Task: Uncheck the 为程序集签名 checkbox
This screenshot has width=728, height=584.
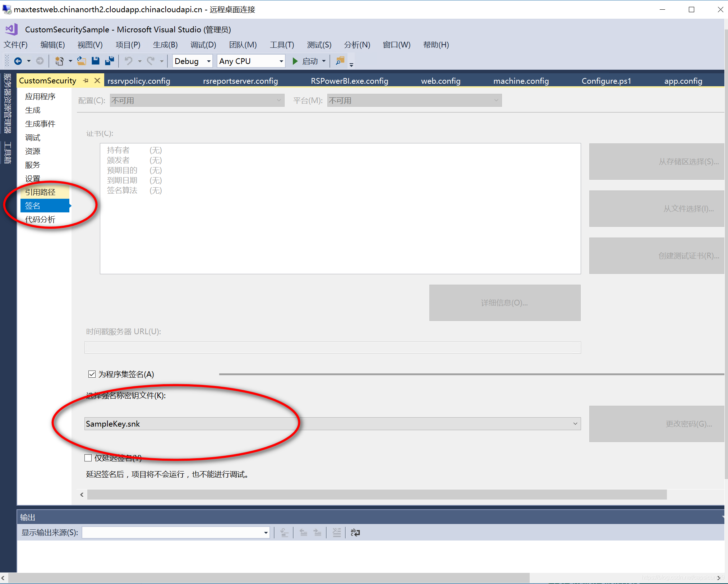Action: [x=92, y=374]
